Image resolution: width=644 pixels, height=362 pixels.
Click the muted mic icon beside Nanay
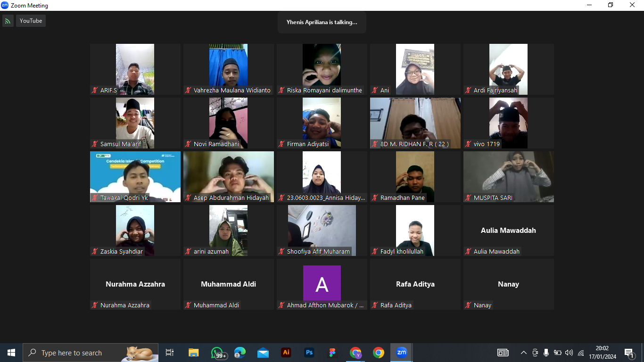468,305
